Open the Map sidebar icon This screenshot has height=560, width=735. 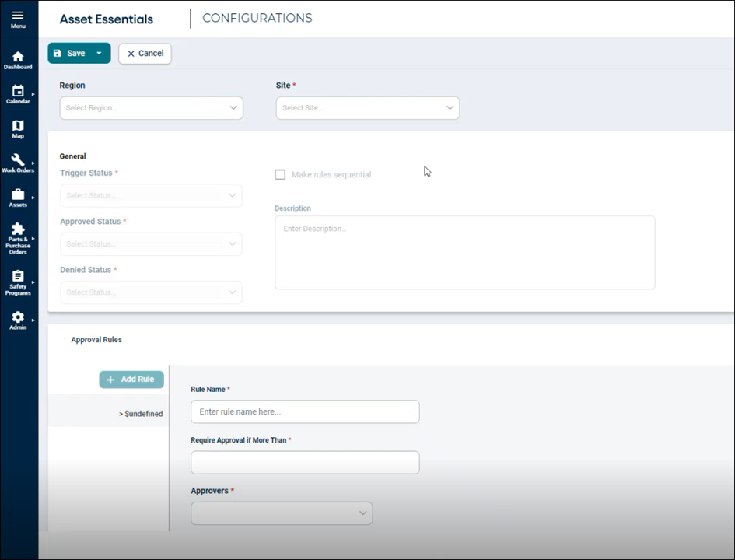[x=18, y=126]
